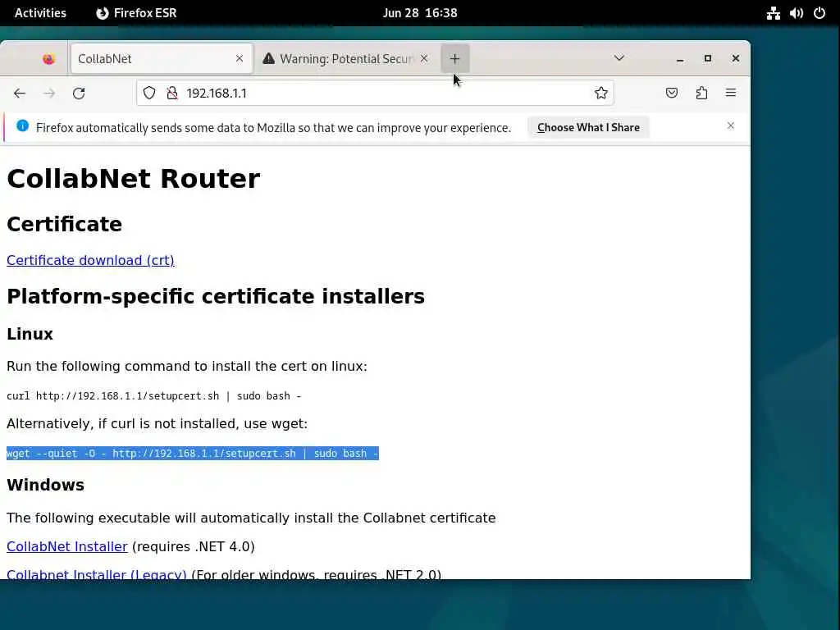
Task: Close the Warning: Potential Security tab
Action: pyautogui.click(x=424, y=58)
